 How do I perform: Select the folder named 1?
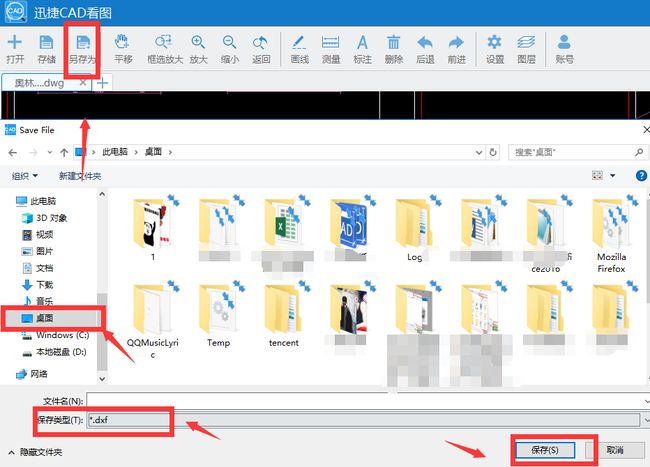coord(153,229)
